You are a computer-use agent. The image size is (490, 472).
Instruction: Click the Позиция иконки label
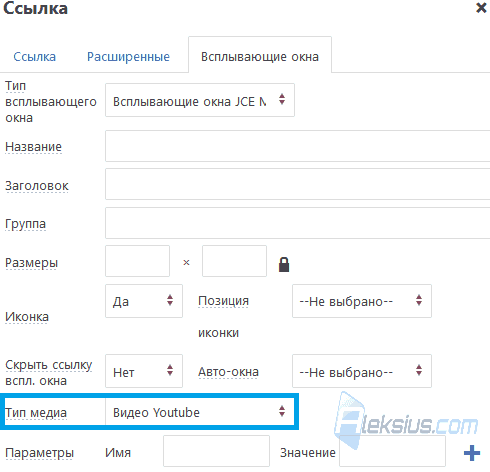point(223,317)
